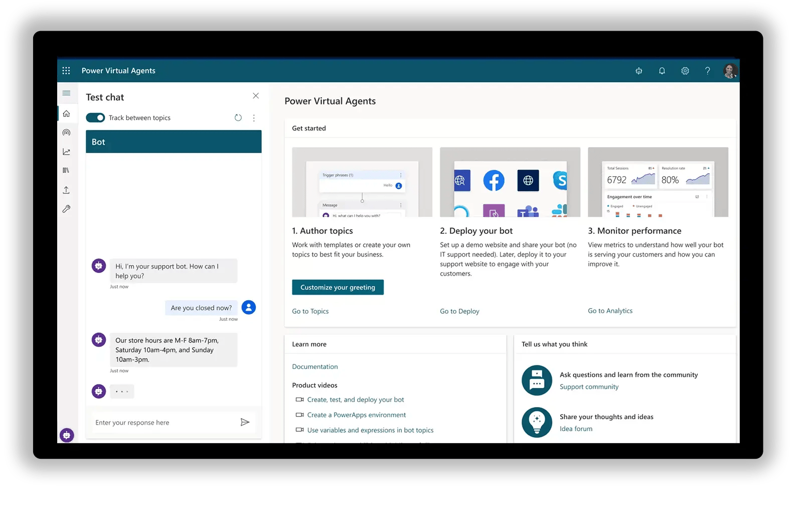The height and width of the screenshot is (514, 812).
Task: Go to Home in the sidebar
Action: [x=66, y=114]
